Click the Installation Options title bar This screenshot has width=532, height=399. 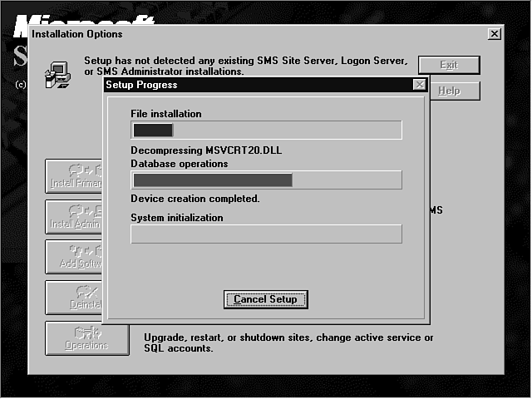click(x=249, y=34)
